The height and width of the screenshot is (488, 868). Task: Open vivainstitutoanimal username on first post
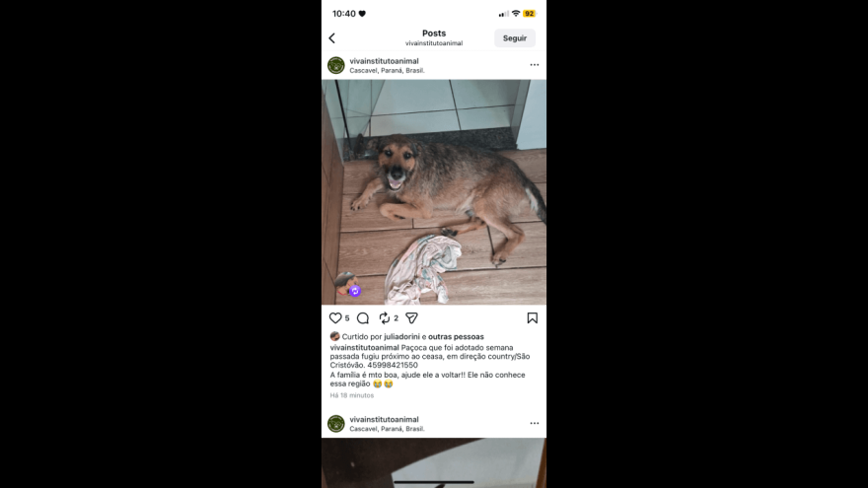(x=384, y=61)
